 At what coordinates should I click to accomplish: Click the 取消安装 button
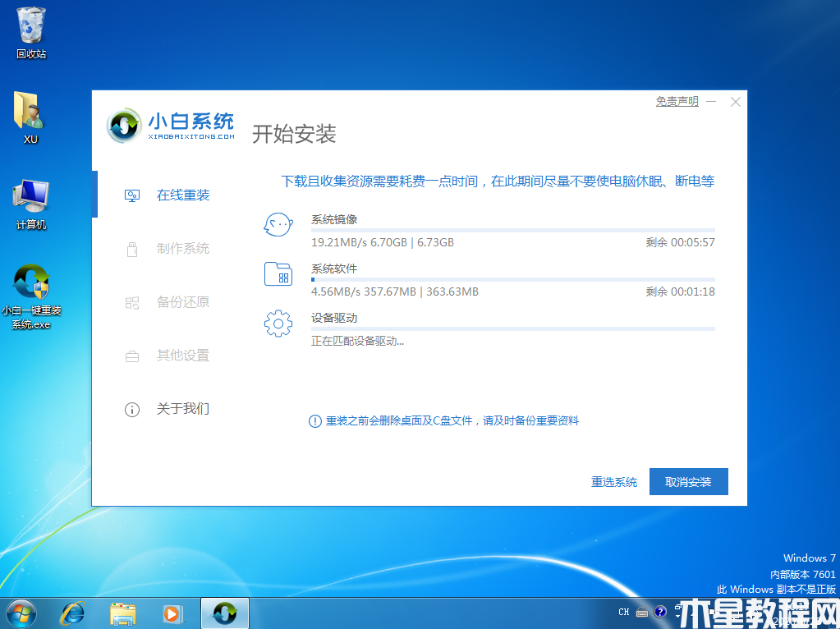pos(688,482)
